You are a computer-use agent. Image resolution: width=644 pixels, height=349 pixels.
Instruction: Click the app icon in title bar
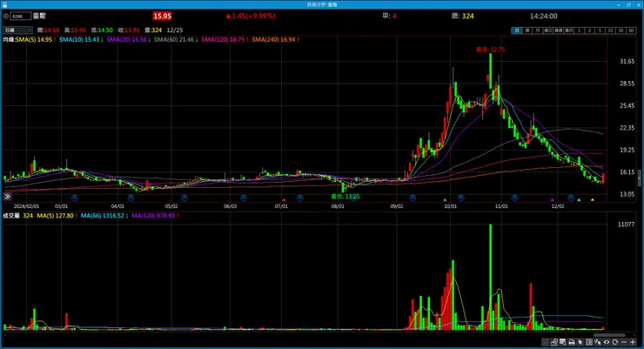(4, 4)
